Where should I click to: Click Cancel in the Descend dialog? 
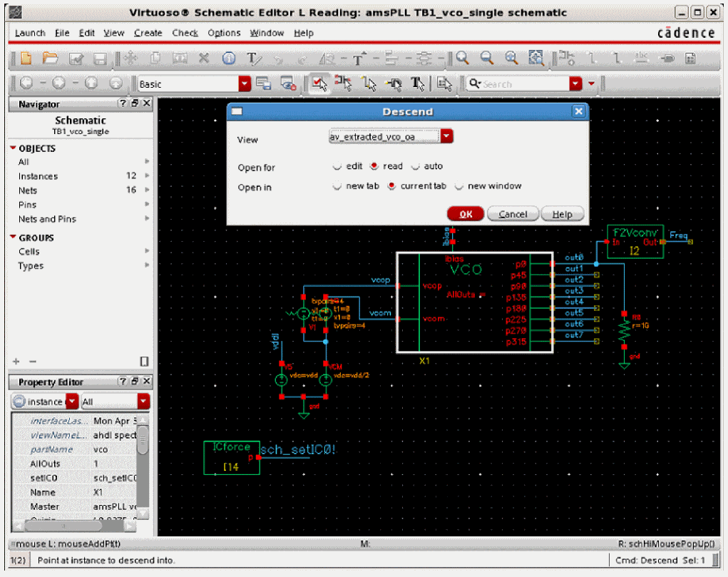(x=513, y=214)
